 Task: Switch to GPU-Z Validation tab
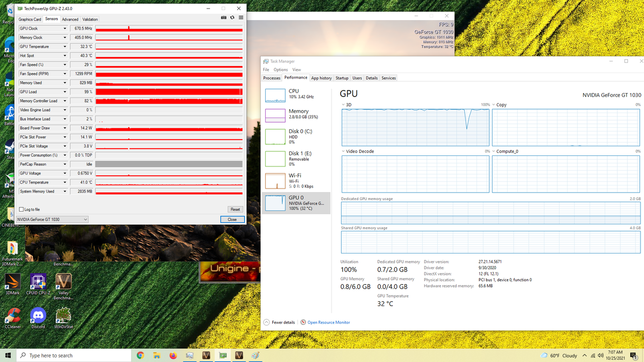point(90,20)
